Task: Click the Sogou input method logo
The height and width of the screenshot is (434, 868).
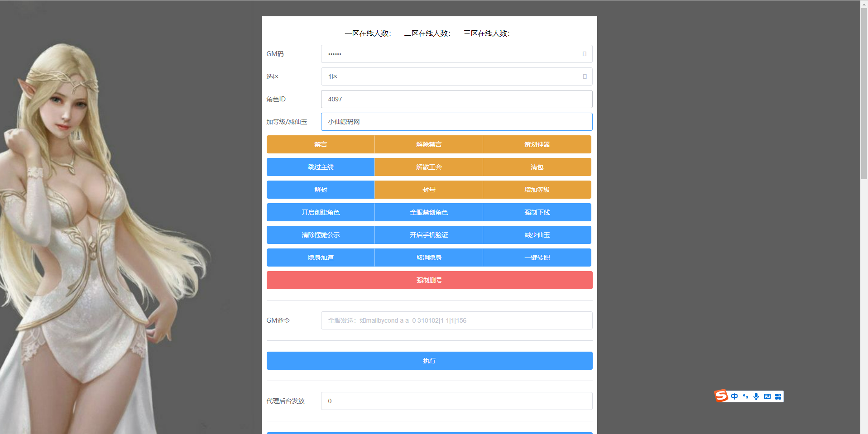Action: pyautogui.click(x=721, y=396)
